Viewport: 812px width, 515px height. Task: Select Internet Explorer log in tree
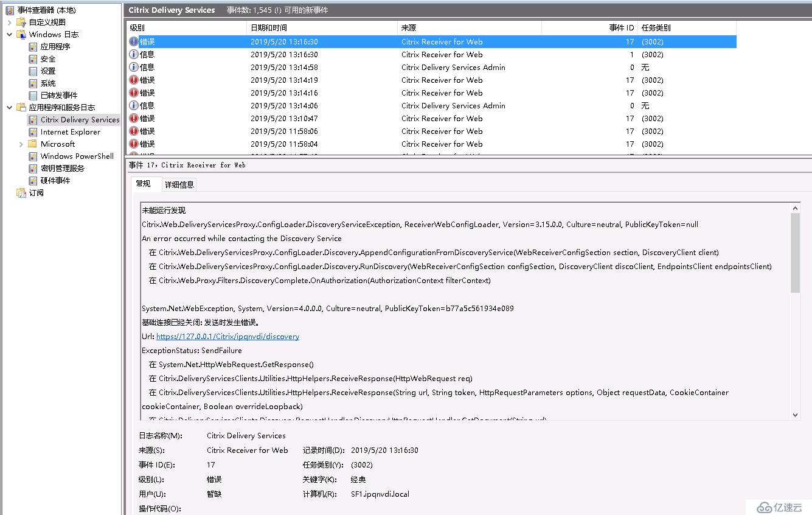coord(71,132)
